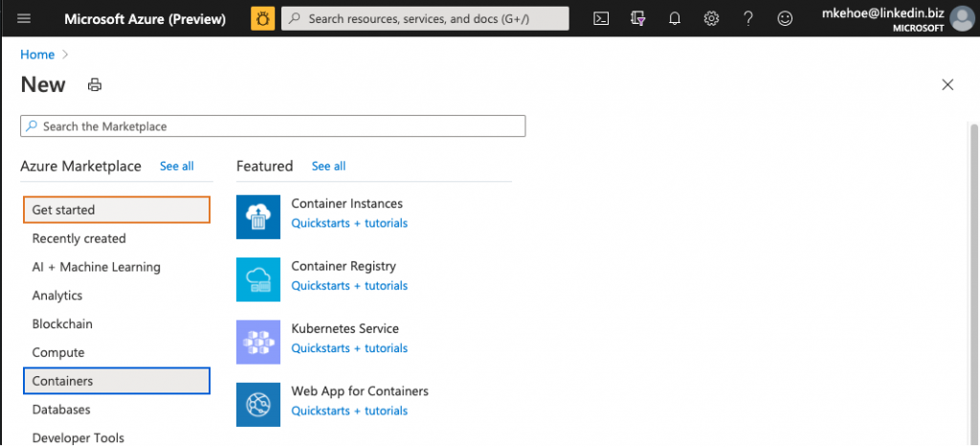
Task: Launch Cloud Shell from the top bar
Action: click(601, 18)
